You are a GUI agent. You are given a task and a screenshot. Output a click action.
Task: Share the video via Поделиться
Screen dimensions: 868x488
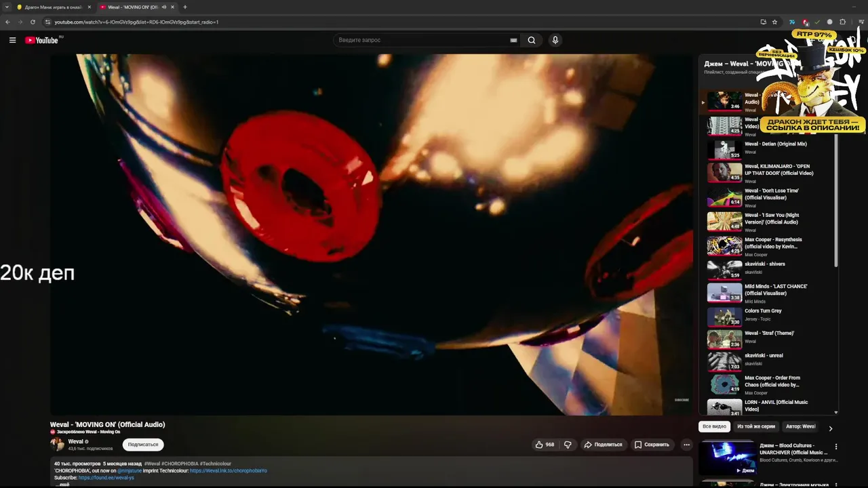pyautogui.click(x=603, y=445)
